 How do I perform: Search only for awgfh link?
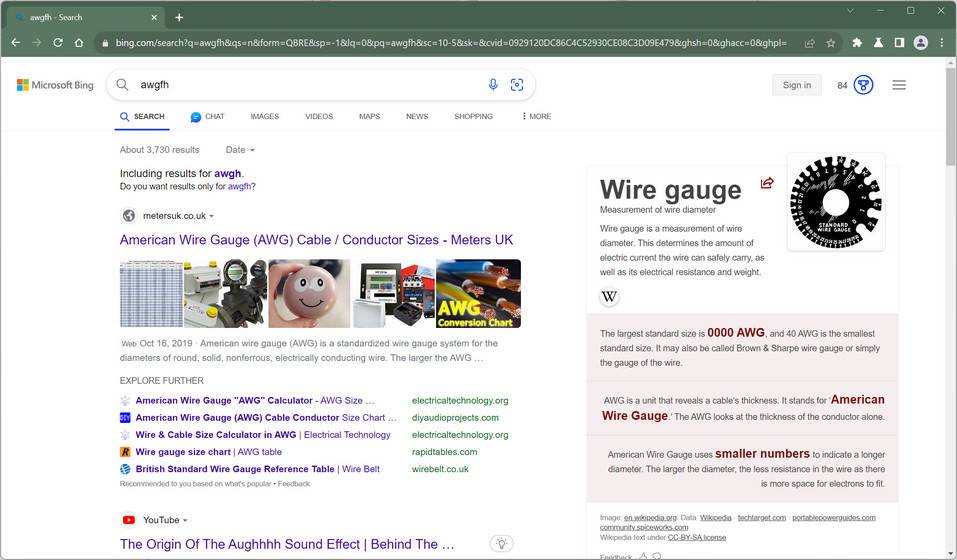pyautogui.click(x=239, y=187)
